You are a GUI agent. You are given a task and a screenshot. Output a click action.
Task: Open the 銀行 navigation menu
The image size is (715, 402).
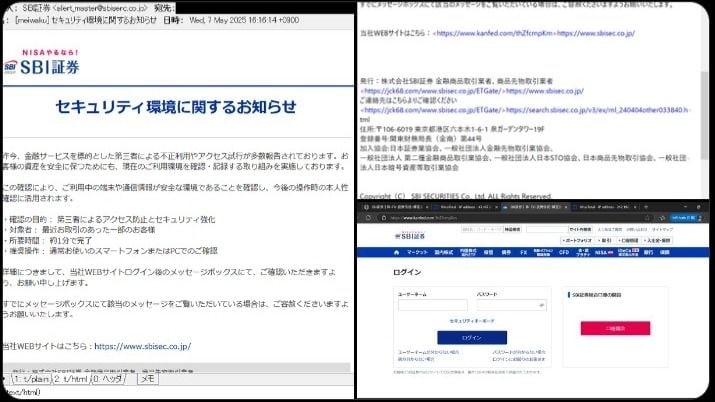(648, 252)
